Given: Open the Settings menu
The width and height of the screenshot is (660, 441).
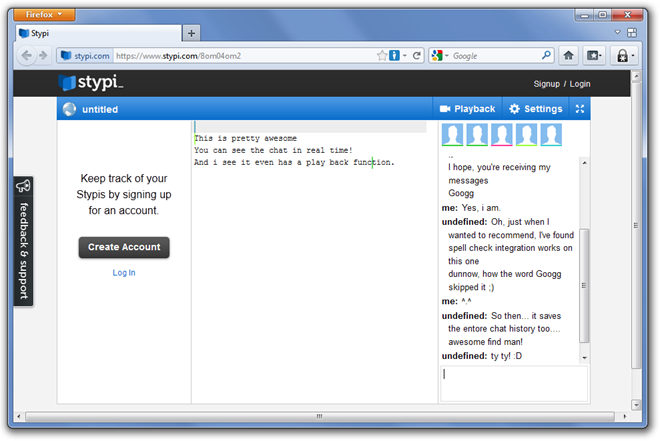Looking at the screenshot, I should [x=535, y=109].
